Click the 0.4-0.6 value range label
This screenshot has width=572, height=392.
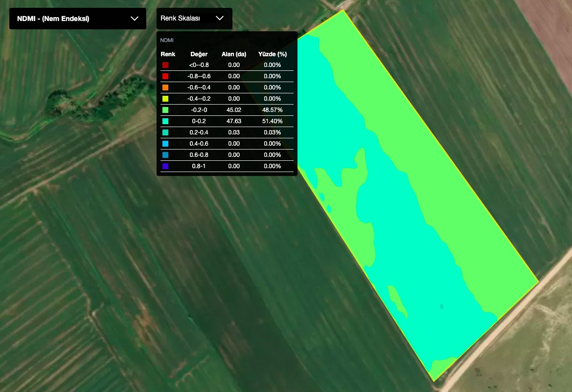click(x=199, y=144)
